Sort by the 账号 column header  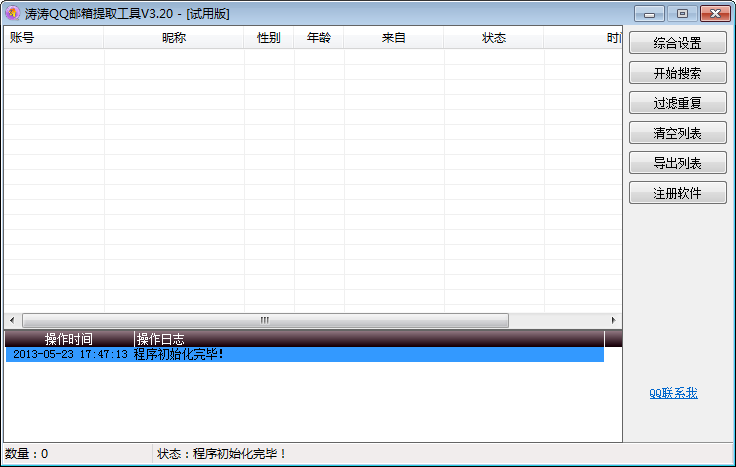[x=54, y=38]
